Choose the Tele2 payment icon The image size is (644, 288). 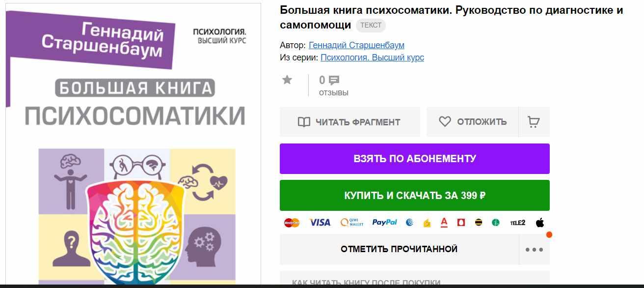517,223
